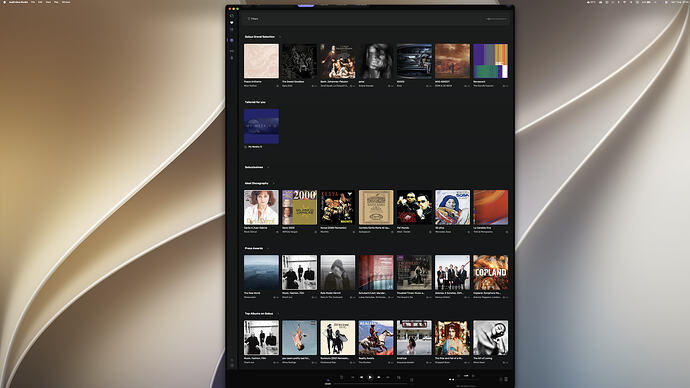This screenshot has height=388, width=690.
Task: Open the search icon in the sidebar
Action: [232, 16]
